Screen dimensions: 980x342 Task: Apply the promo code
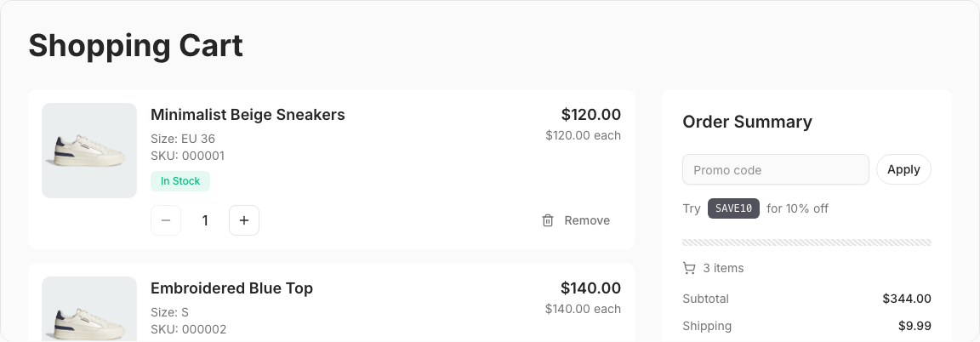coord(903,169)
